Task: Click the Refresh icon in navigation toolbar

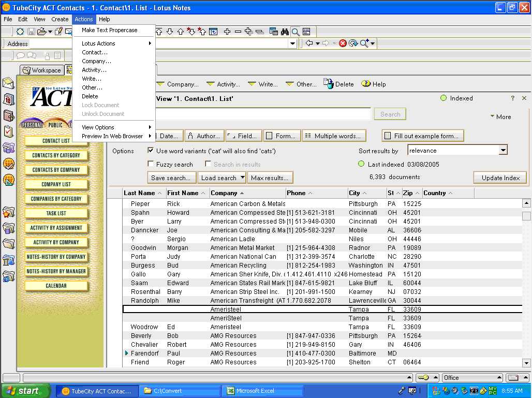Action: coord(353,43)
